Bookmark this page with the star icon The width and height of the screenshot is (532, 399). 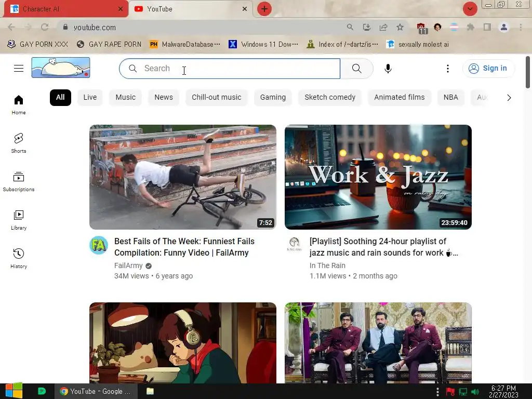[400, 27]
